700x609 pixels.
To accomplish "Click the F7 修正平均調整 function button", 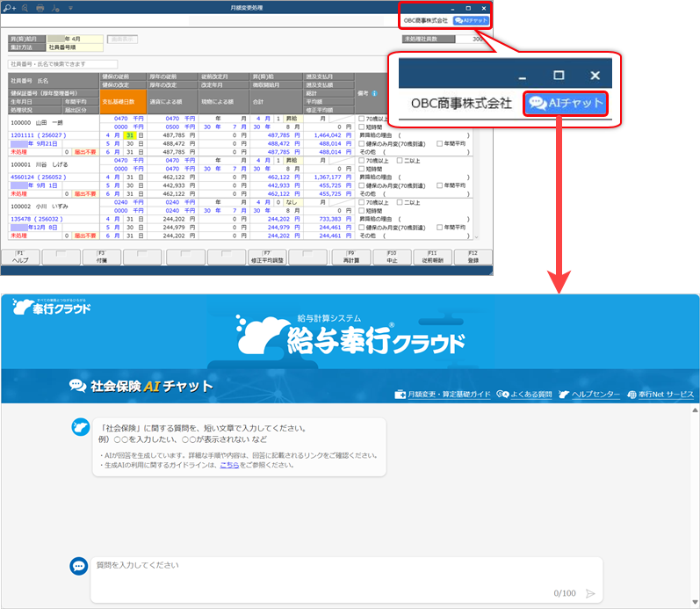I will point(267,257).
